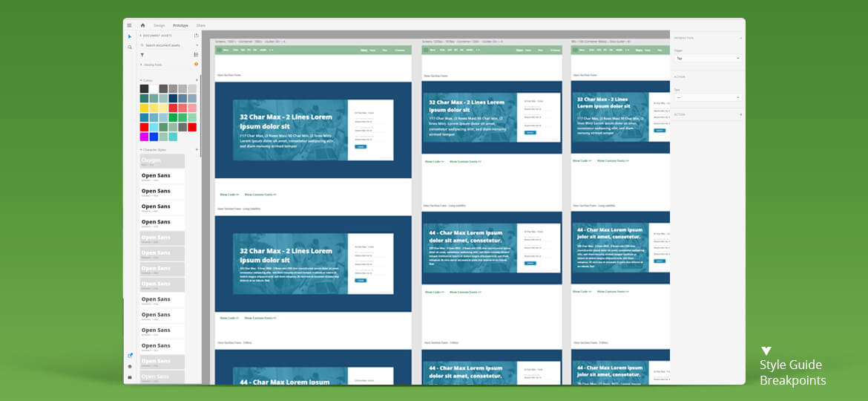
Task: Open the Action Type dropdown
Action: pyautogui.click(x=708, y=97)
